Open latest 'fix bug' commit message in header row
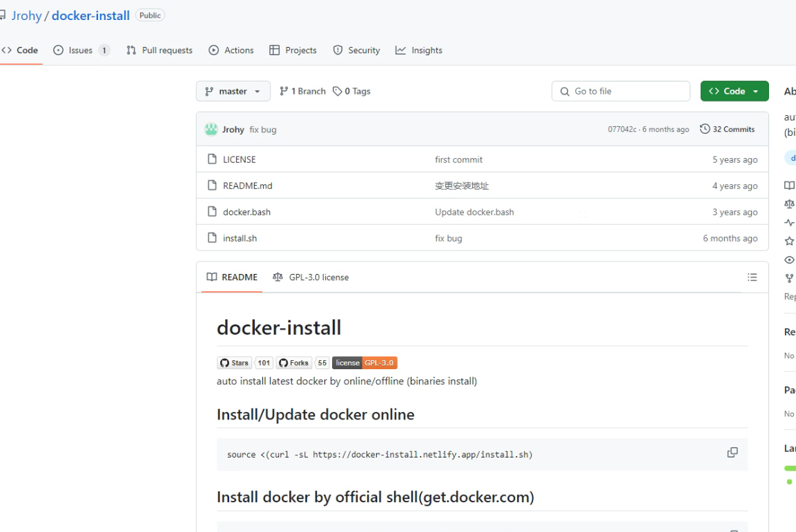This screenshot has width=796, height=532. click(x=263, y=129)
